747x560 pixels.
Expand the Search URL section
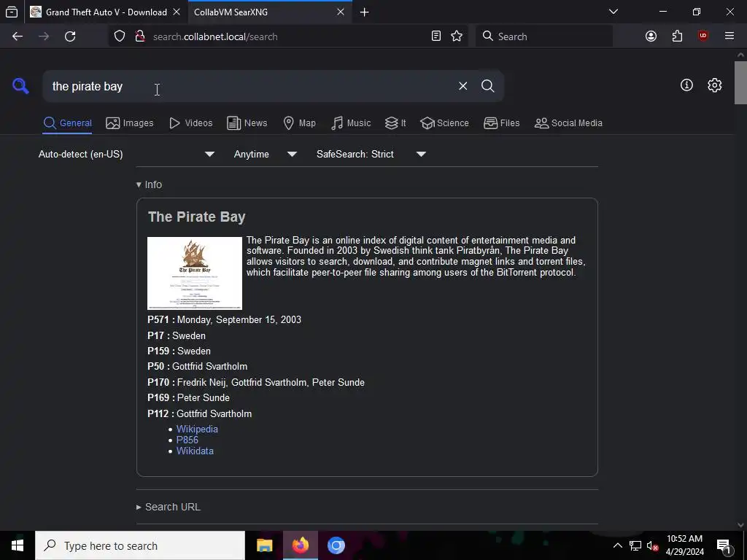click(x=169, y=507)
